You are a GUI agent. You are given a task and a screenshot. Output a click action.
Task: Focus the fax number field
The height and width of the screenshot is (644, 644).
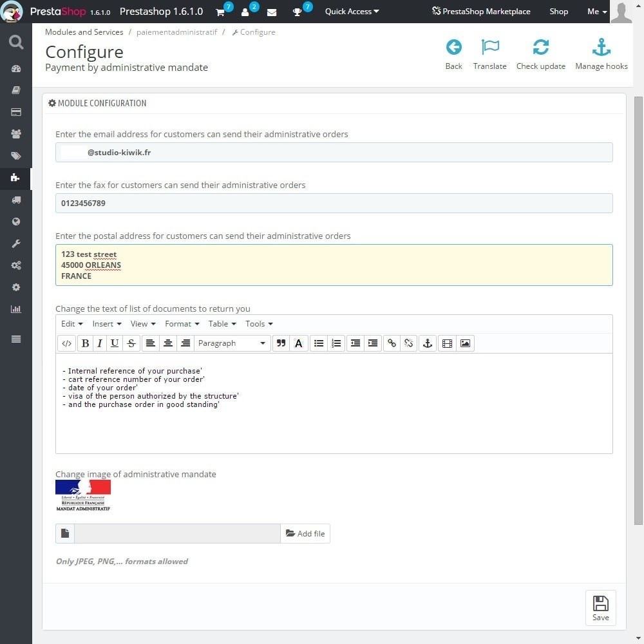[334, 204]
